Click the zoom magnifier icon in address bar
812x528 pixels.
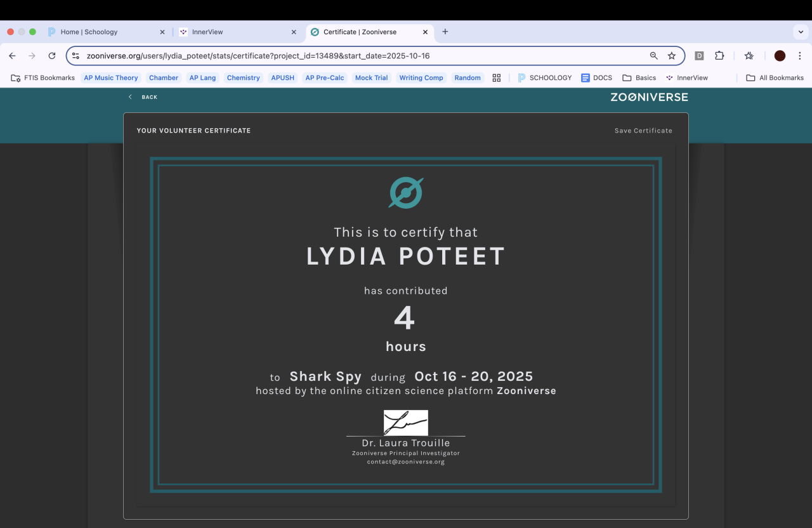click(x=654, y=56)
